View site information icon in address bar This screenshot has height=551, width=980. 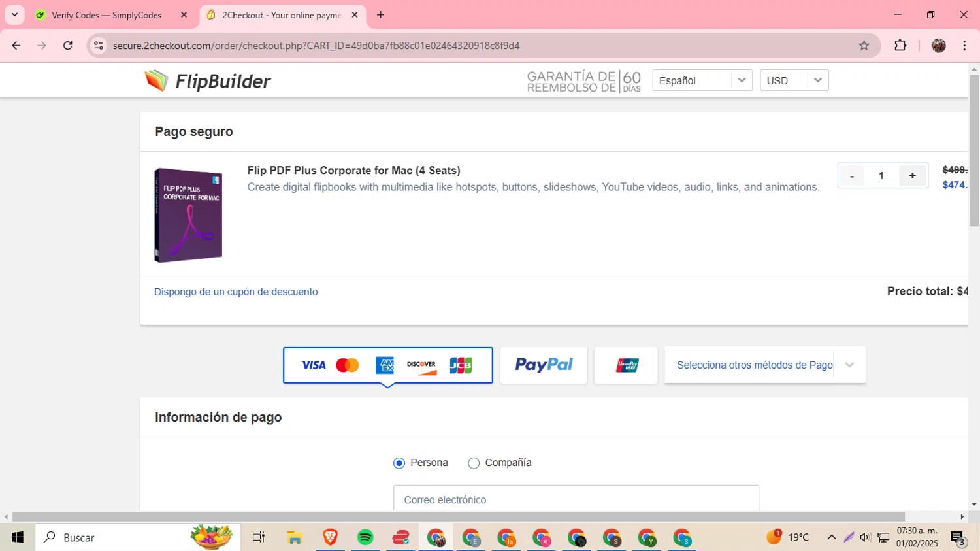pyautogui.click(x=99, y=46)
